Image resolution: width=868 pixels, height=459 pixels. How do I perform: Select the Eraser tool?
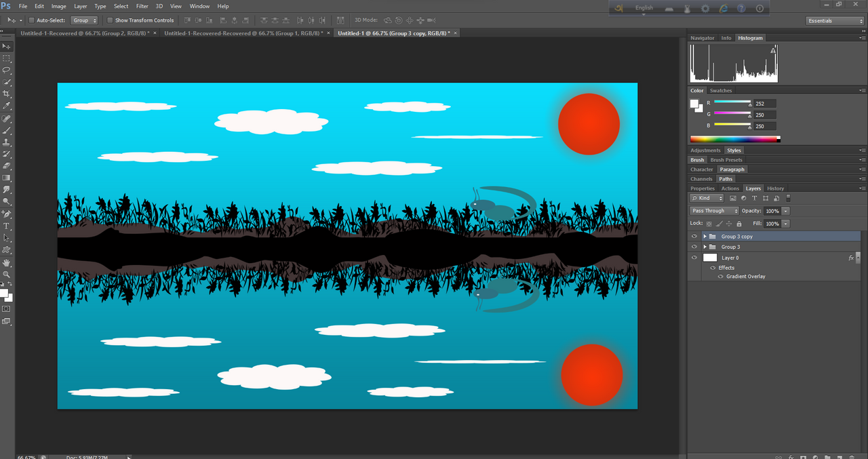[x=7, y=165]
